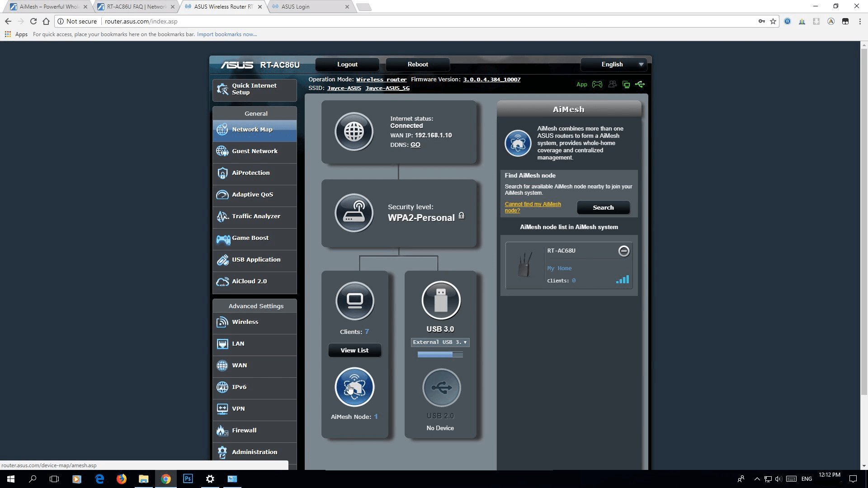
Task: Click the USB 3.0 storage usage bar
Action: coord(440,355)
